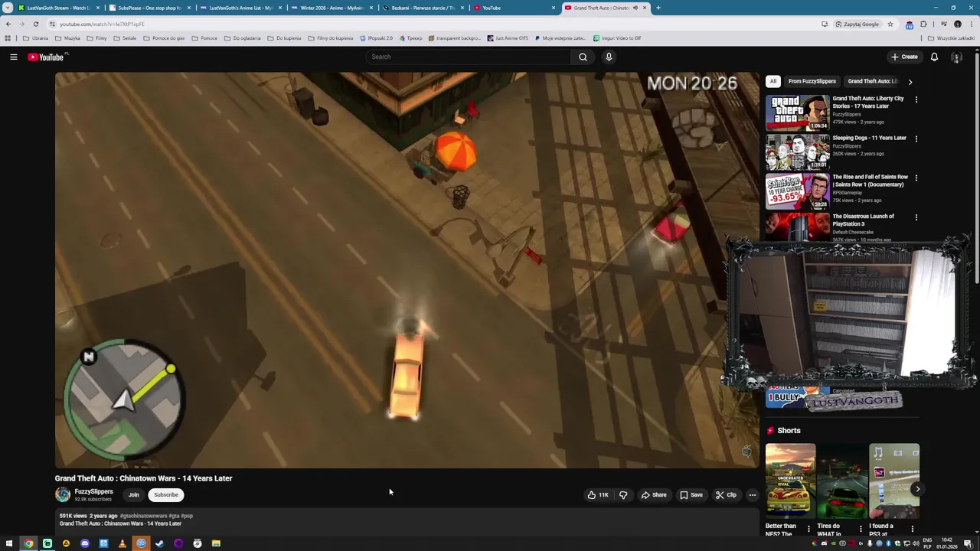This screenshot has width=980, height=551.
Task: Show next Shorts with the right arrow
Action: [917, 489]
